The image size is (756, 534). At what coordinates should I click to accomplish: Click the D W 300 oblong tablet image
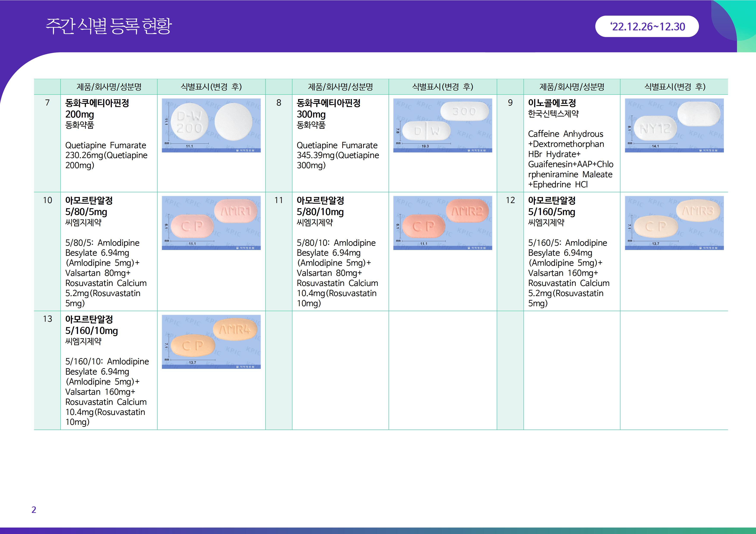tap(442, 125)
